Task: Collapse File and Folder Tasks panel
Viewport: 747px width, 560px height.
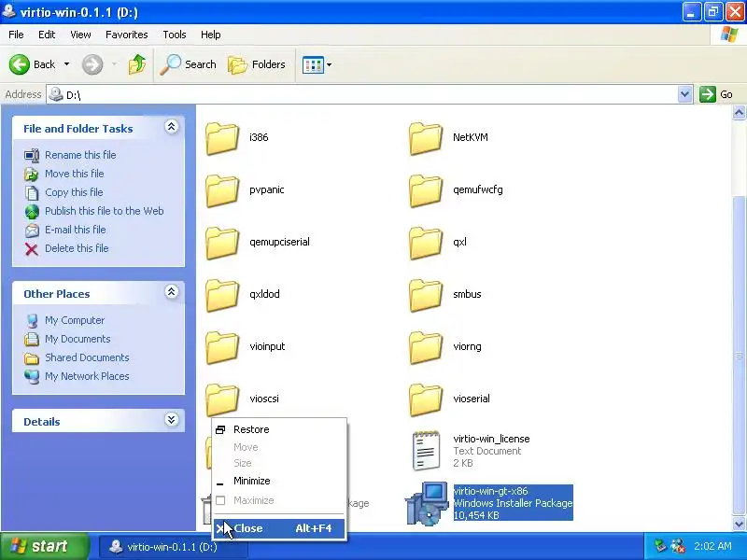Action: coord(172,127)
